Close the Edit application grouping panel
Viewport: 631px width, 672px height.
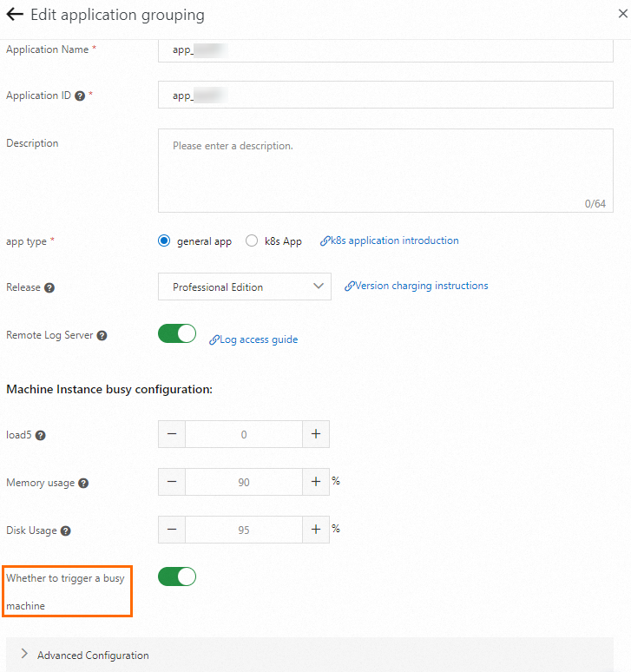pyautogui.click(x=623, y=14)
